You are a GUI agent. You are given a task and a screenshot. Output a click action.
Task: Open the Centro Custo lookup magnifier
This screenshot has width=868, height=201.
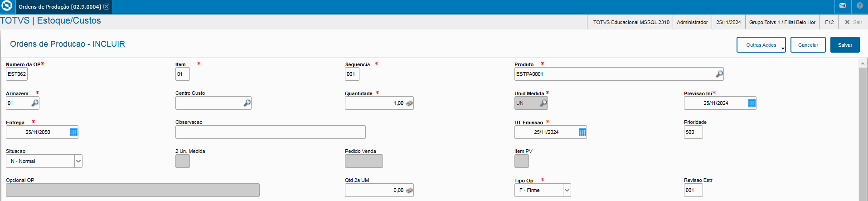click(x=247, y=103)
